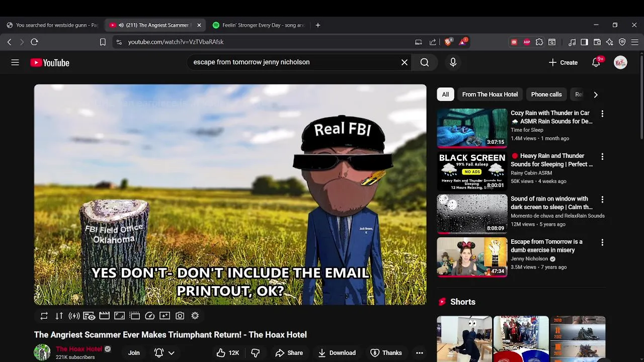Image resolution: width=644 pixels, height=362 pixels.
Task: Open the Create menu
Action: tap(563, 62)
